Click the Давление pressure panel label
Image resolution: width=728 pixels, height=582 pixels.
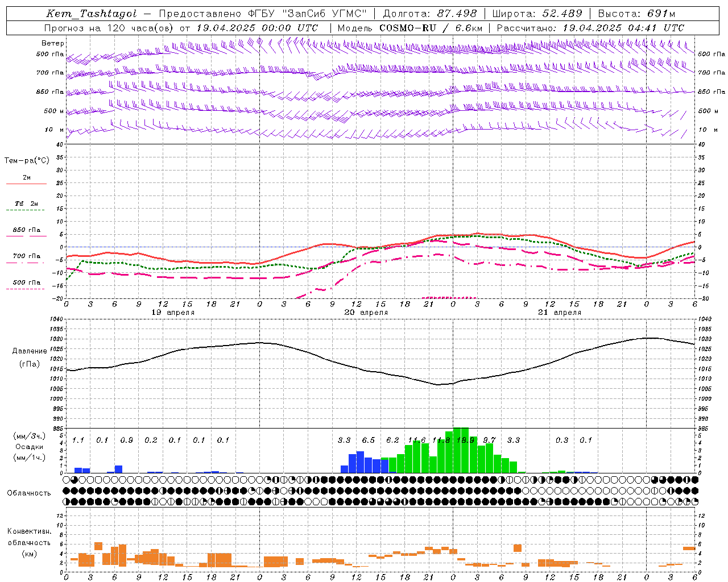pos(30,351)
